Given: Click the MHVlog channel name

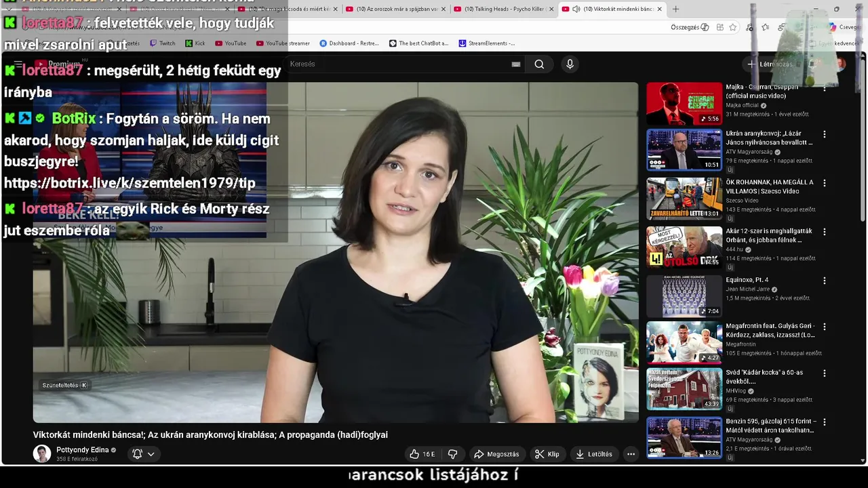Looking at the screenshot, I should [x=736, y=391].
